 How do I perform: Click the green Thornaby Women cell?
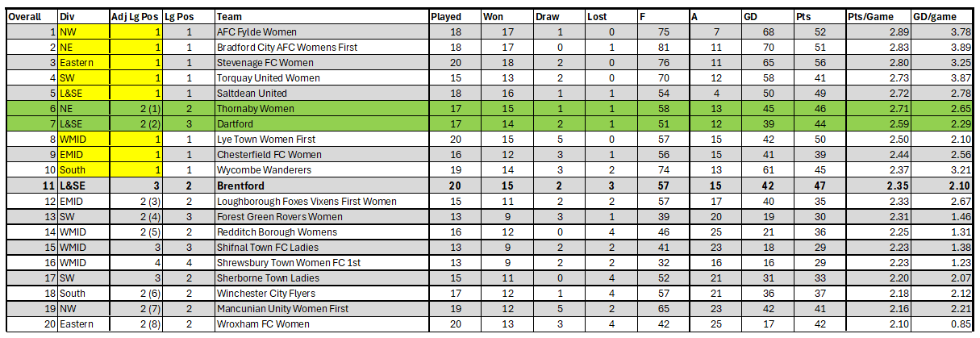(x=322, y=109)
